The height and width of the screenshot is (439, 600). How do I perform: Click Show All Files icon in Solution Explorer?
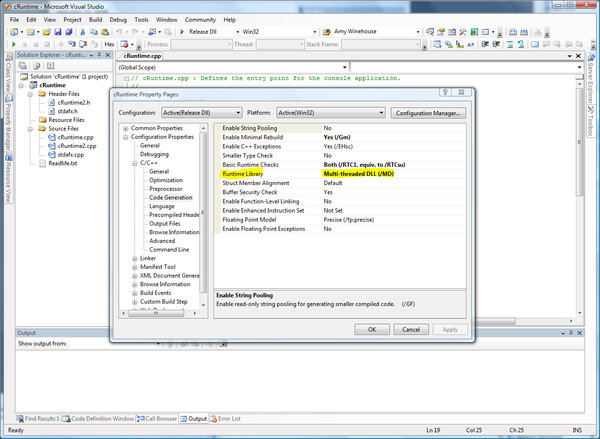pos(37,66)
